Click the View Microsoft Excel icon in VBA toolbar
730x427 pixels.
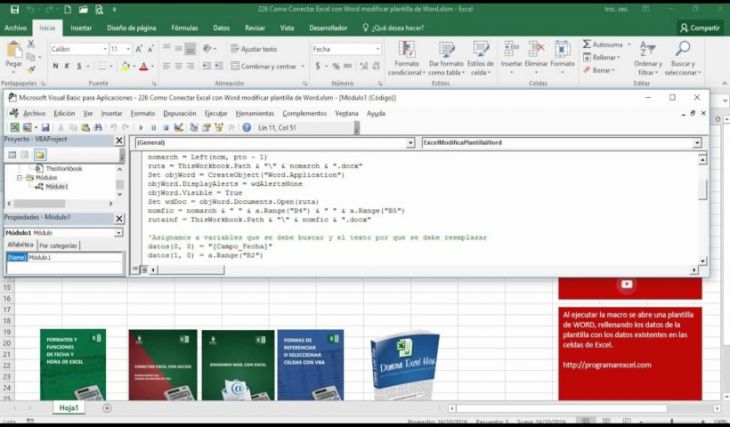[15, 128]
